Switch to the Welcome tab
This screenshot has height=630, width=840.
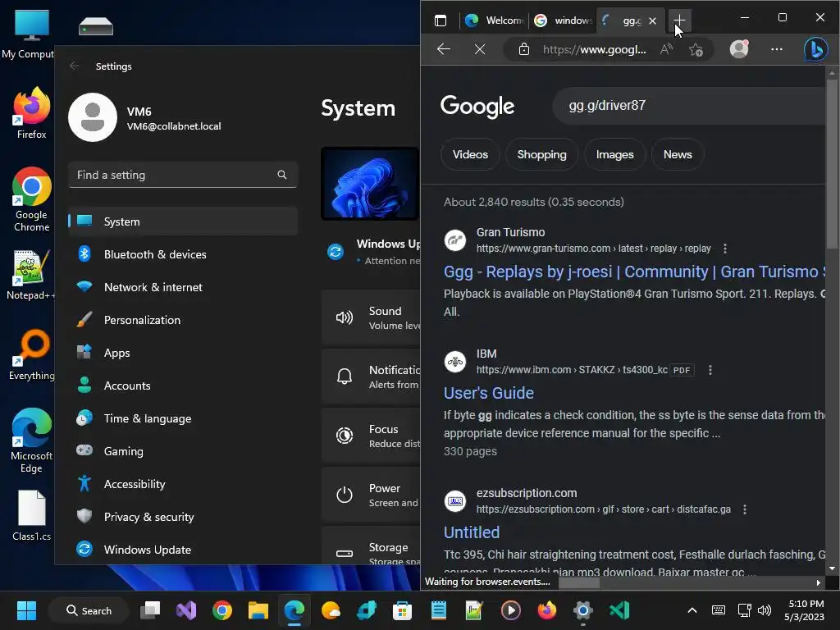pos(494,21)
